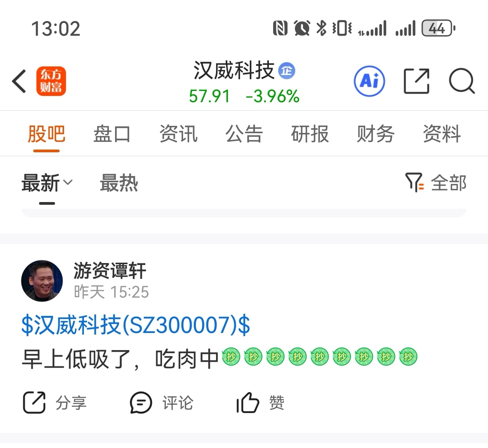Open the 公告 tab
This screenshot has width=488, height=448.
244,134
